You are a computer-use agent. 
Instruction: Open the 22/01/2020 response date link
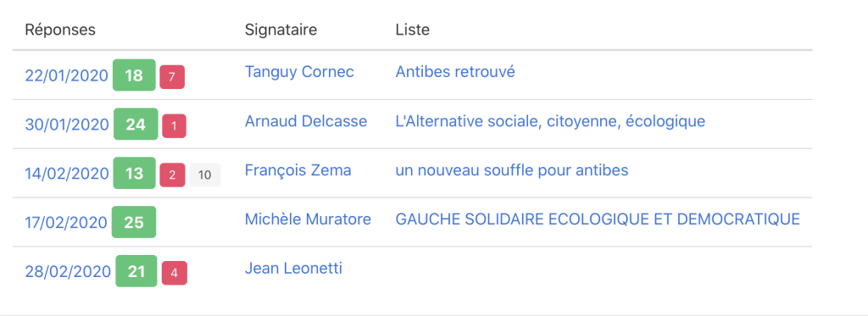pos(66,75)
